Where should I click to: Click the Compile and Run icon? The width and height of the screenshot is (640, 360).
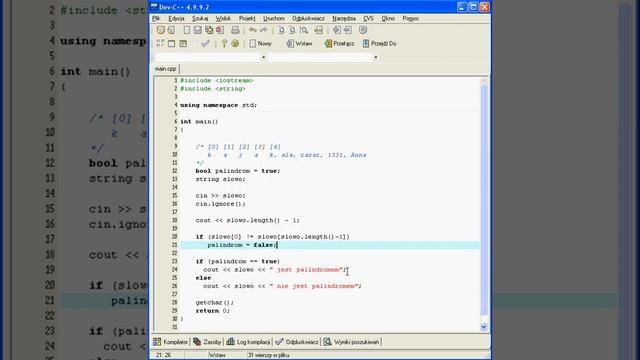(x=183, y=43)
